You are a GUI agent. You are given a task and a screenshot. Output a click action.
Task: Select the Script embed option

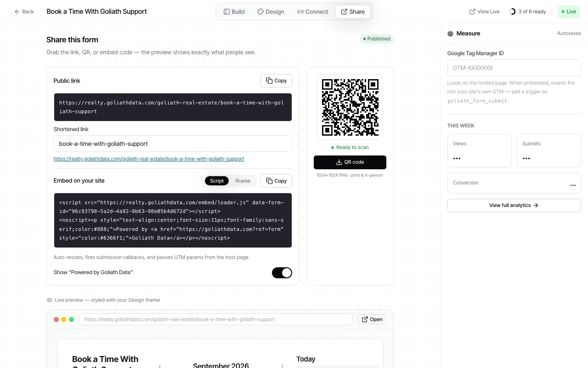(x=217, y=181)
